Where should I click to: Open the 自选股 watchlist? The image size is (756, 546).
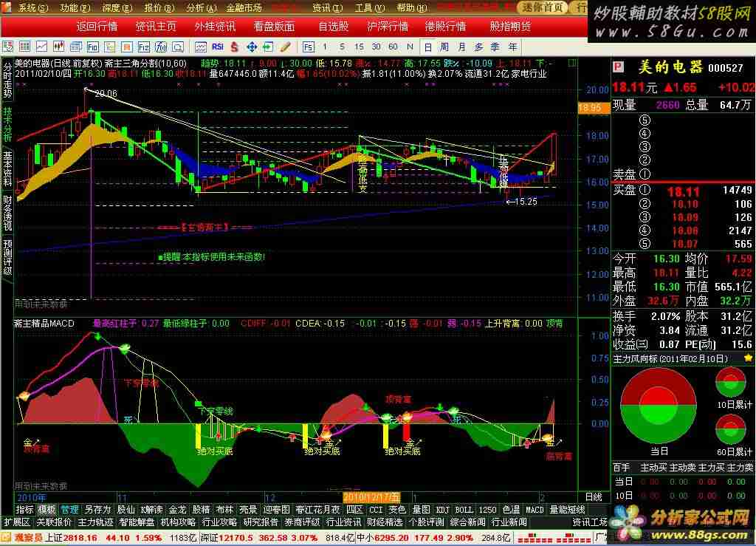coord(334,27)
